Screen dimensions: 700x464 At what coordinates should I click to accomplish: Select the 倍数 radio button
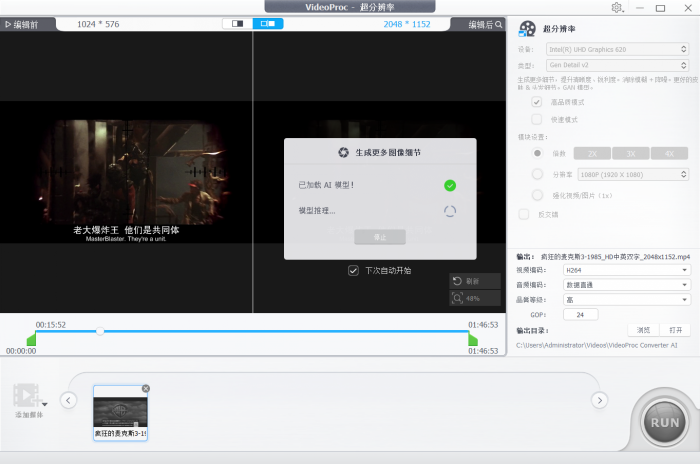[537, 153]
